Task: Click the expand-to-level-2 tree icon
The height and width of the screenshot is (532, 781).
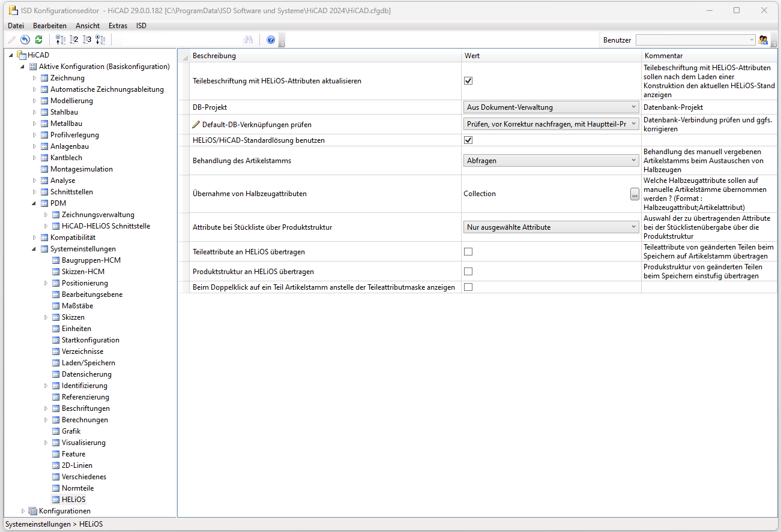Action: [x=74, y=40]
